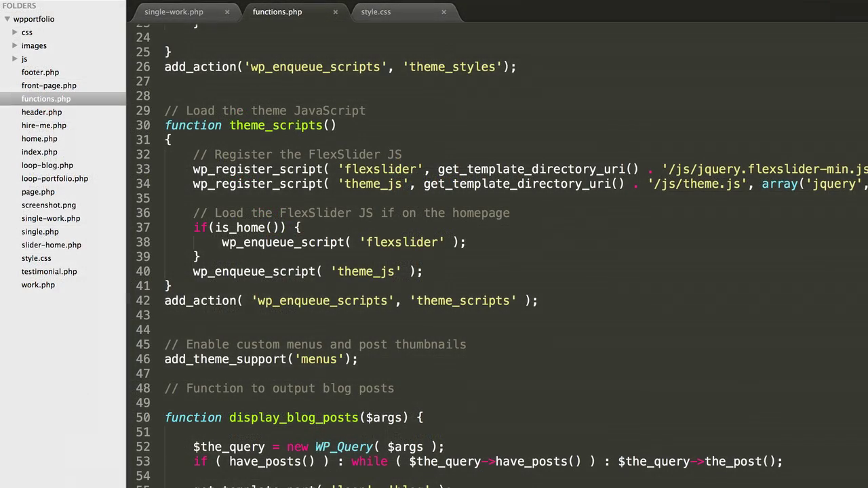Open header.php from the file list
The image size is (868, 488).
click(41, 112)
